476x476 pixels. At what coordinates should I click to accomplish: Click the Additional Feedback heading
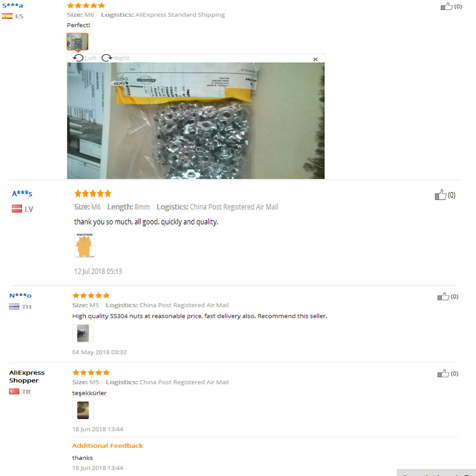point(107,446)
